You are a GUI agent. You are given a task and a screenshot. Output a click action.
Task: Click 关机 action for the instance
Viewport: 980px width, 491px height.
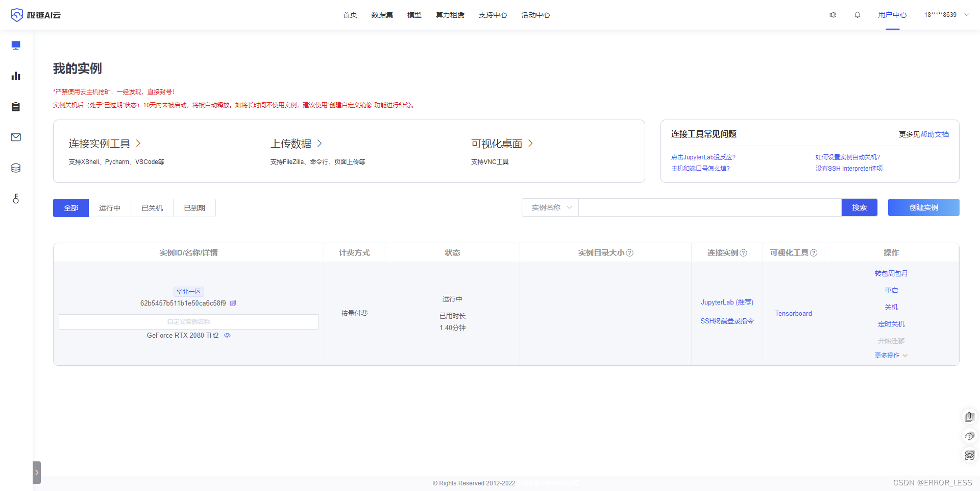click(x=891, y=308)
